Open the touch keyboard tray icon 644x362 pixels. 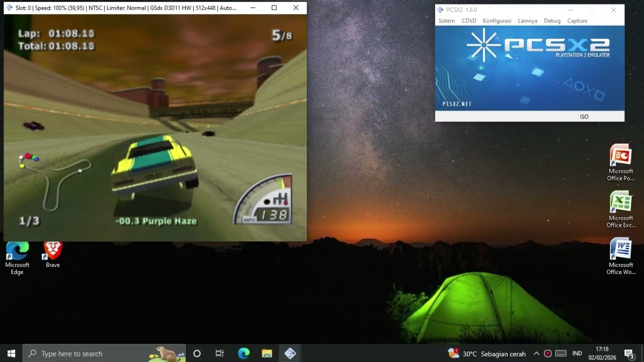pos(561,353)
